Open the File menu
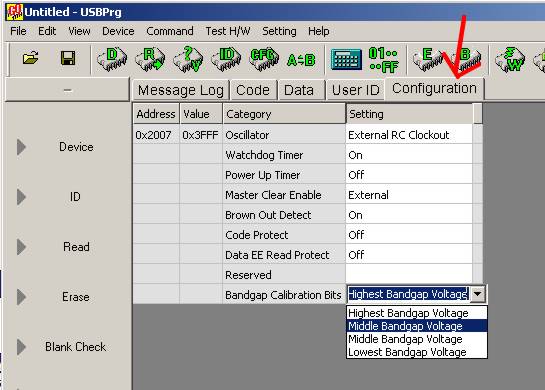 (x=18, y=31)
